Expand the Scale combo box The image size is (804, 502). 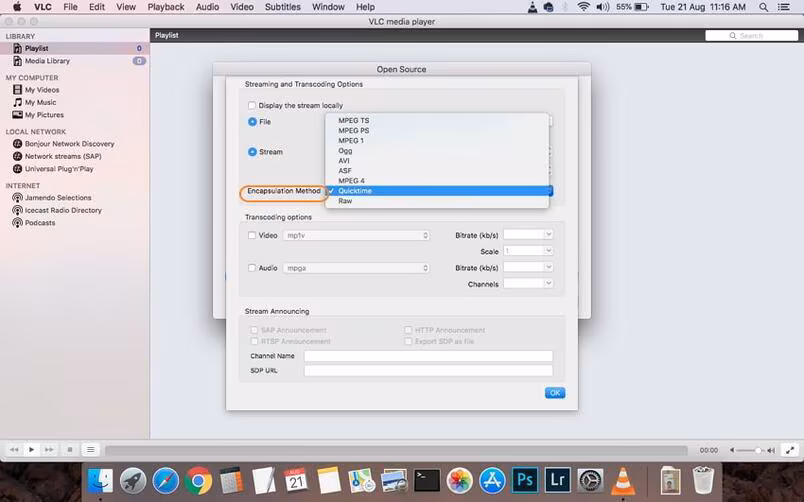coord(548,251)
